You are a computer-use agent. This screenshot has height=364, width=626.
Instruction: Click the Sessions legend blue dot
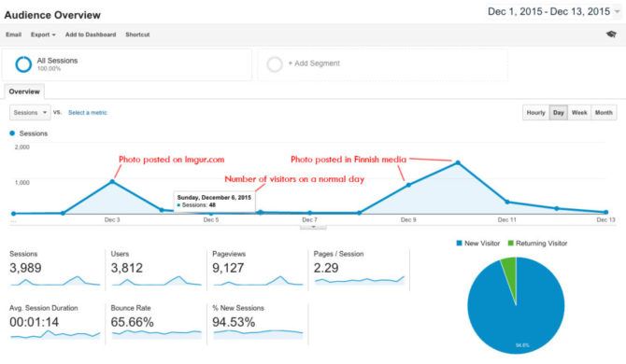pos(12,133)
